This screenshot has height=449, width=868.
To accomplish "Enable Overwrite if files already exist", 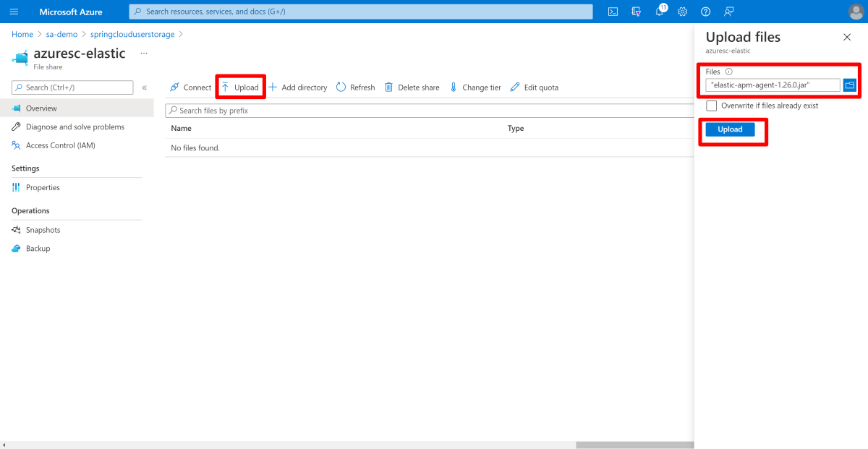I will point(712,106).
